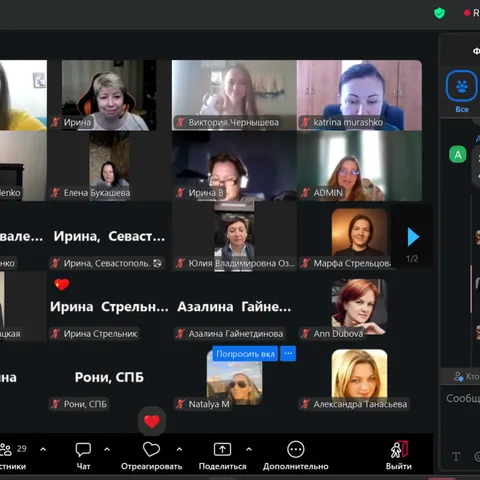Open 'Отреагировать' reactions menu
This screenshot has height=480, width=480.
click(x=151, y=456)
